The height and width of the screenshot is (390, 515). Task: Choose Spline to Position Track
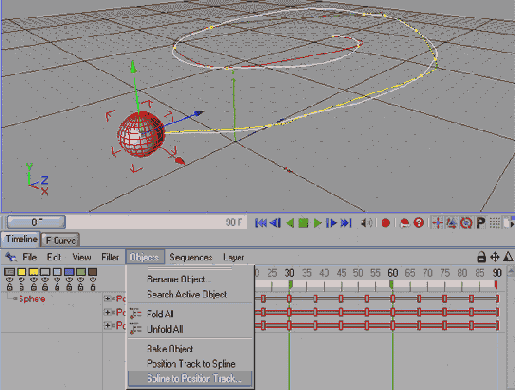190,379
